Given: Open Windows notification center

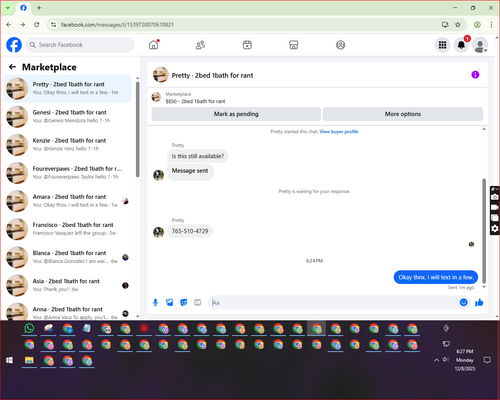Looking at the screenshot, I should [x=487, y=360].
